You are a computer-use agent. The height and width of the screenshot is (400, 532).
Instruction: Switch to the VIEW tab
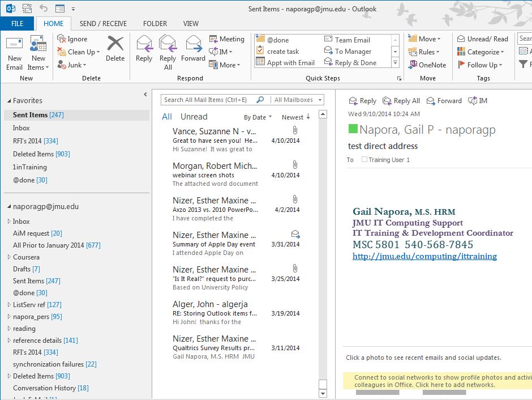tap(191, 23)
